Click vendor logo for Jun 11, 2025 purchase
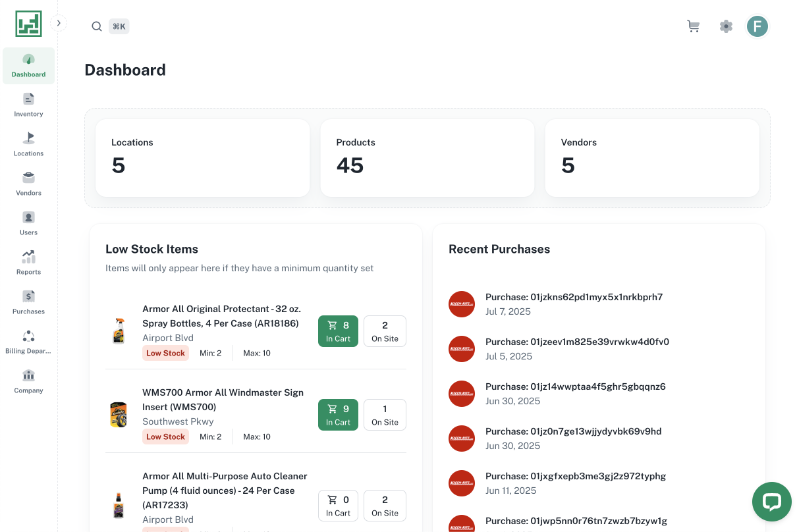The width and height of the screenshot is (797, 532). click(462, 483)
